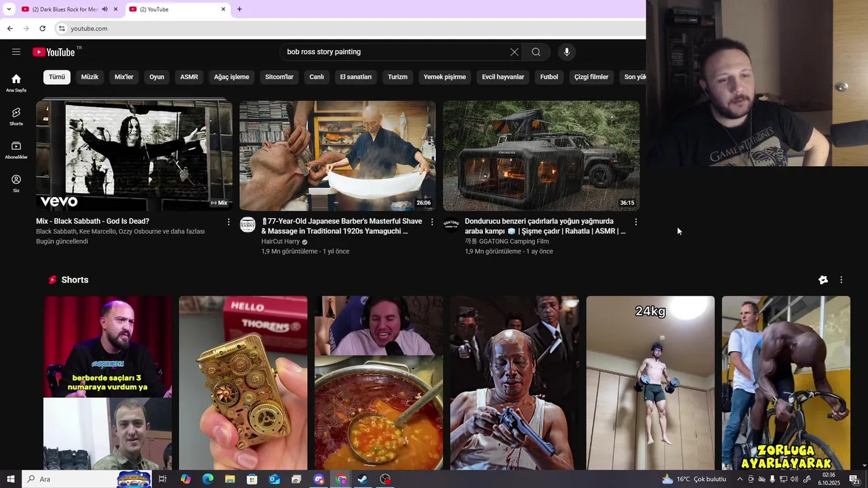The height and width of the screenshot is (488, 868).
Task: Open the Windows Start menu
Action: click(11, 479)
